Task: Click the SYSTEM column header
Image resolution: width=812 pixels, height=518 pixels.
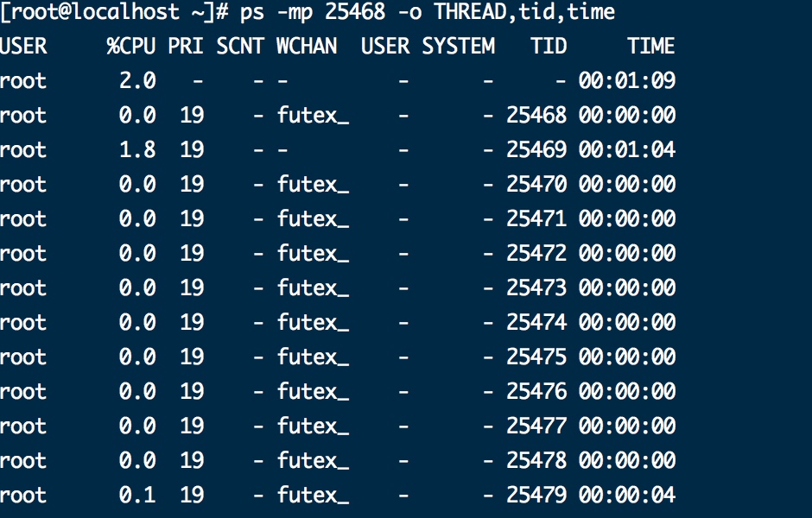Action: click(459, 46)
